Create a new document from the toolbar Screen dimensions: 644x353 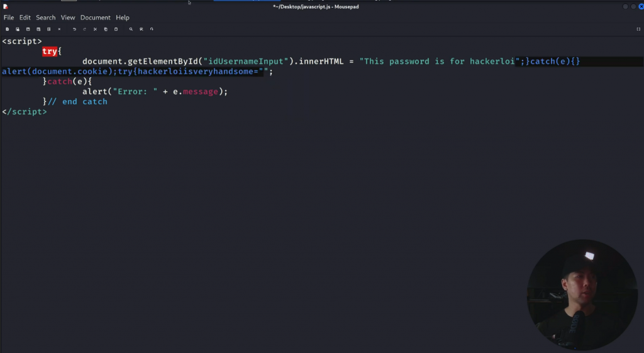click(x=7, y=29)
